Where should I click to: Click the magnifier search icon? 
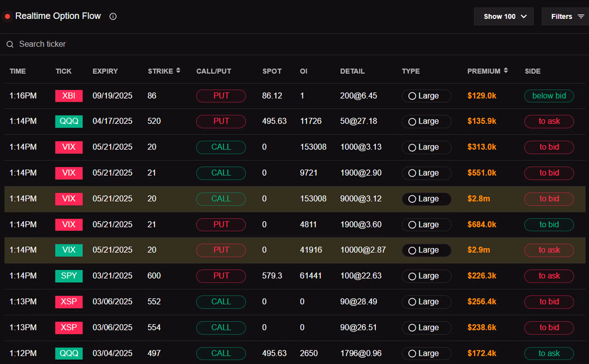point(10,44)
